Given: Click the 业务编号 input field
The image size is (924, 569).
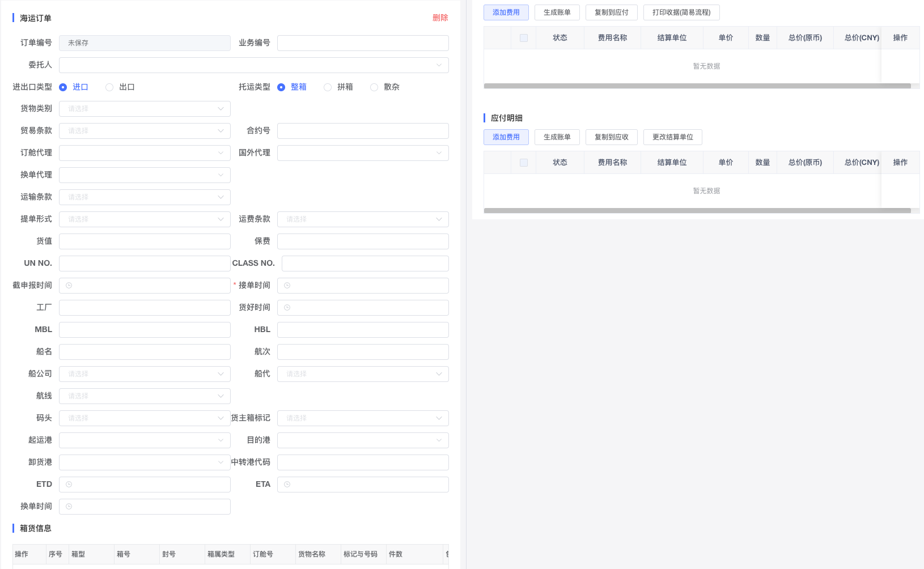Looking at the screenshot, I should pos(363,43).
